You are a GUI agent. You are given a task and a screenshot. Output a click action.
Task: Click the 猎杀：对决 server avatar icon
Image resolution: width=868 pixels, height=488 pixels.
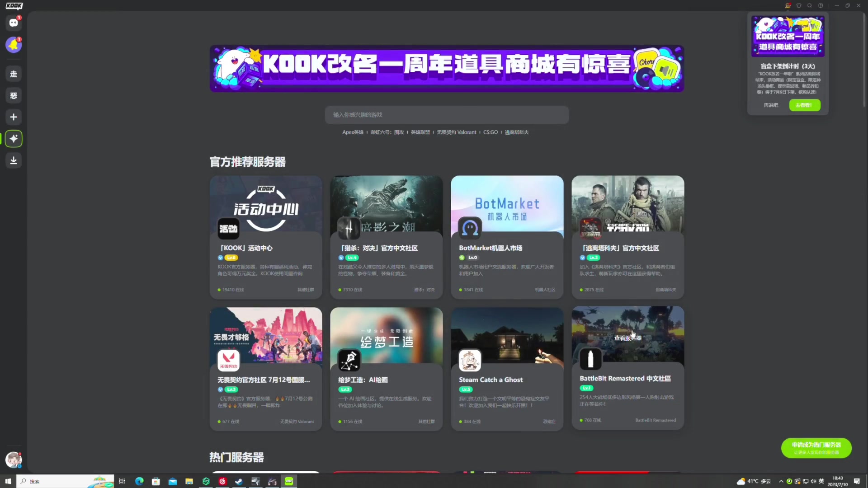point(349,229)
